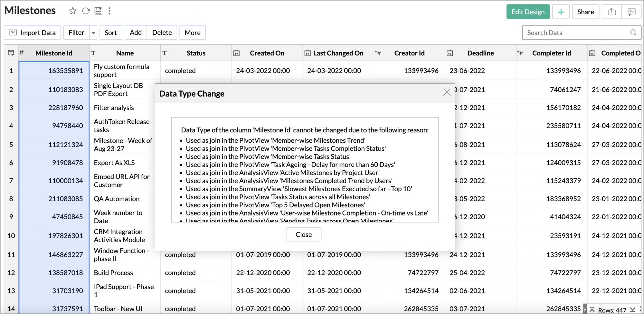Click the refresh icon beside the title
Screen dimensions: 644x314
pyautogui.click(x=86, y=11)
